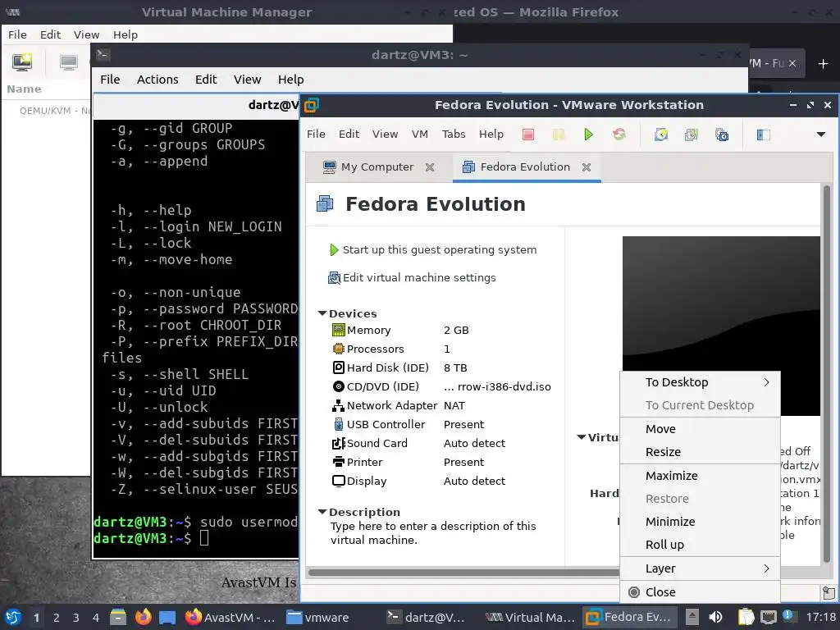
Task: Close the My Computer tab
Action: (x=430, y=167)
